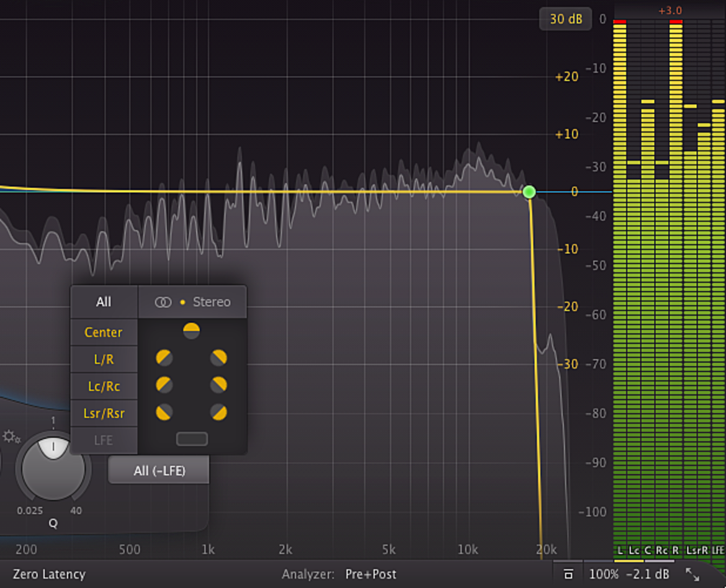Toggle the Lc speaker icon
Screen dimensions: 726x588
[x=164, y=385]
